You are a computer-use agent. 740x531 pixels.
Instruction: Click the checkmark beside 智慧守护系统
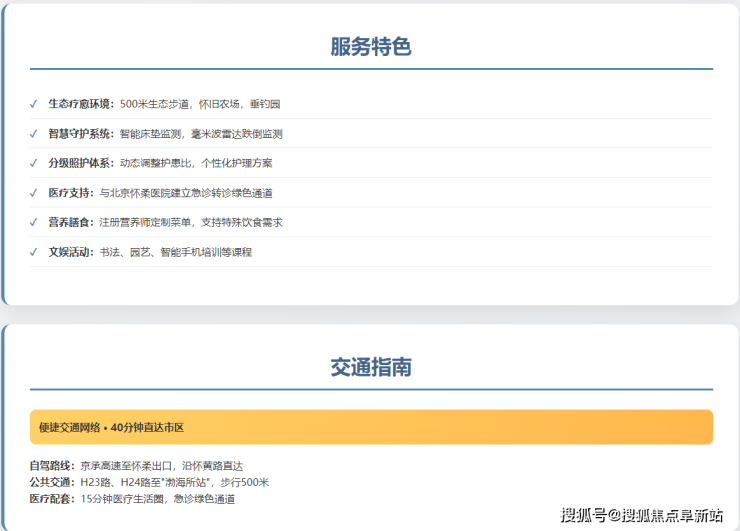click(x=35, y=133)
